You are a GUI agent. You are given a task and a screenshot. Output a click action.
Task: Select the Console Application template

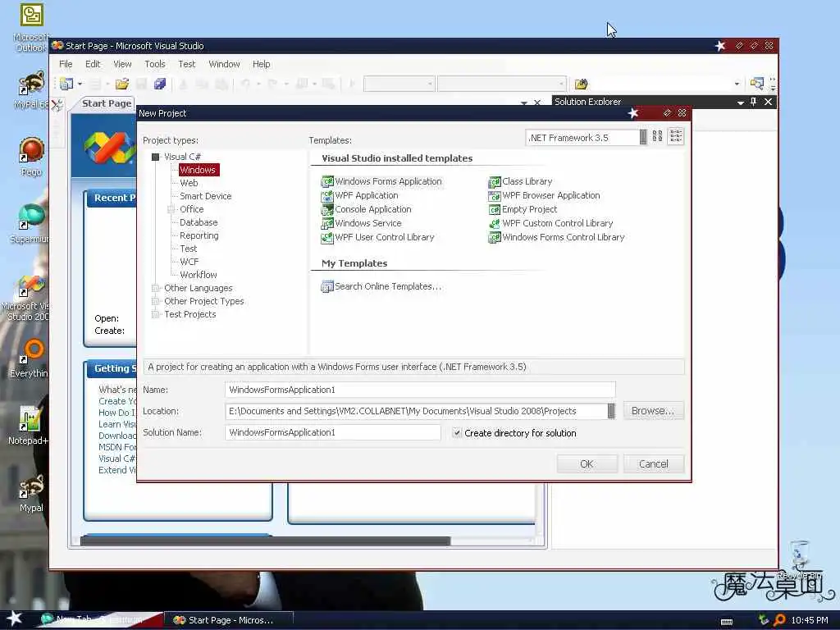367,209
